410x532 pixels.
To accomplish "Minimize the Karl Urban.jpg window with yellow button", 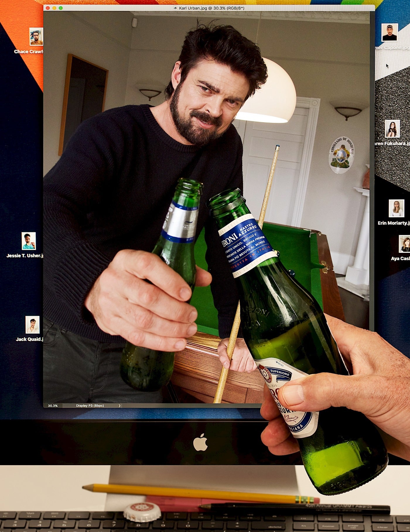I will click(54, 8).
